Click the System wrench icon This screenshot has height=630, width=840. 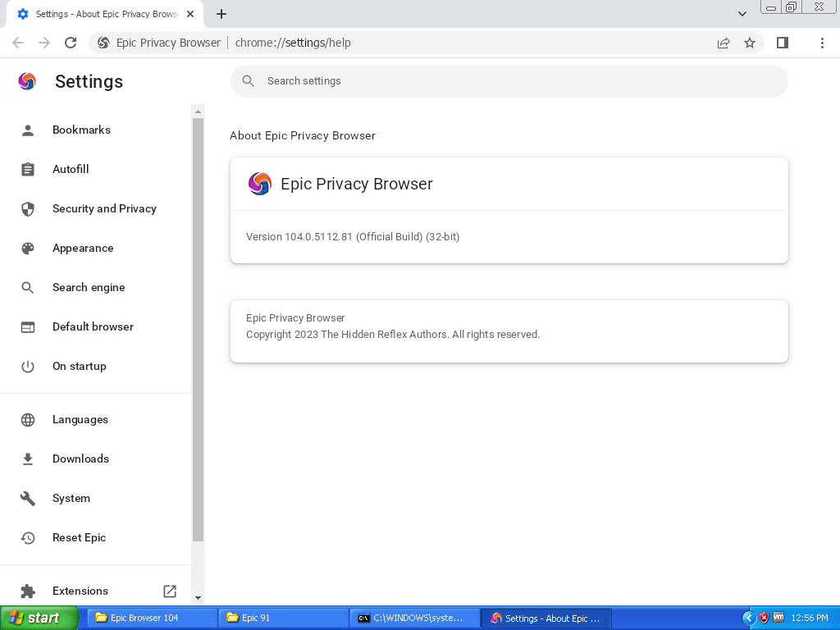point(28,498)
